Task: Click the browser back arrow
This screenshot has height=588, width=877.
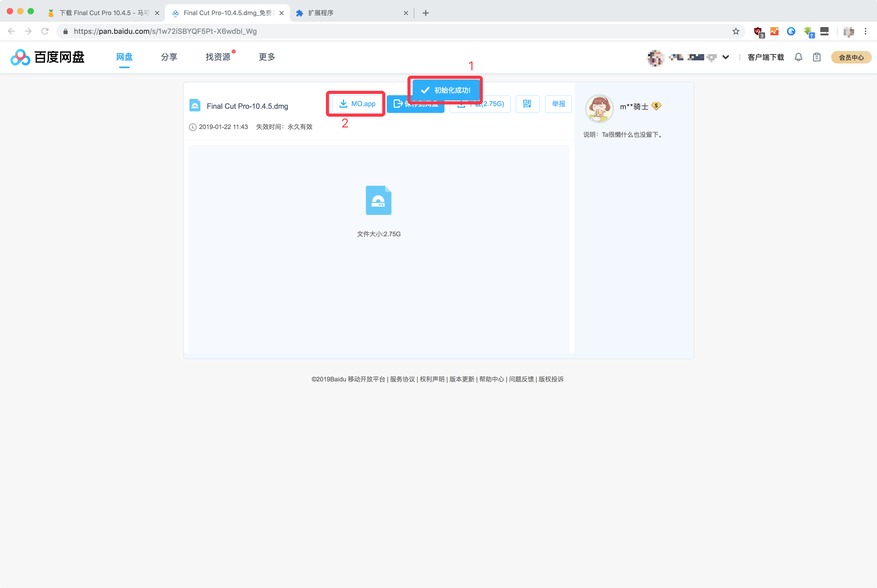Action: [11, 31]
